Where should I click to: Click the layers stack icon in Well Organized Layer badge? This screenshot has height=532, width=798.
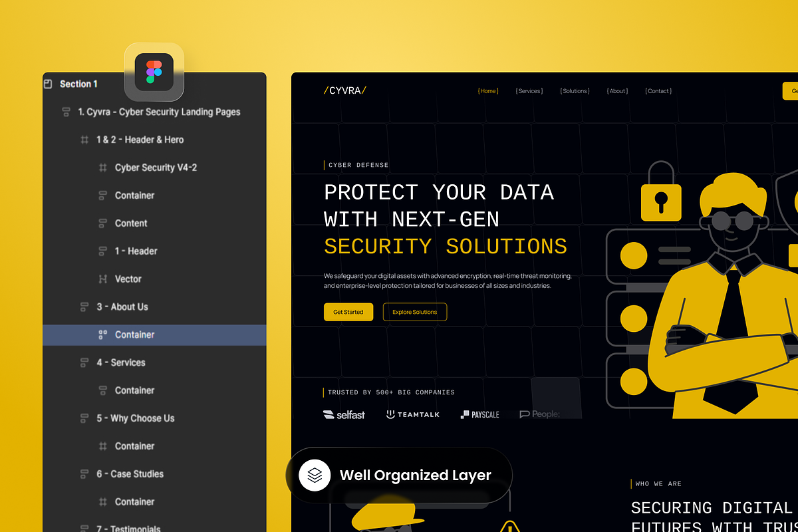pos(315,475)
